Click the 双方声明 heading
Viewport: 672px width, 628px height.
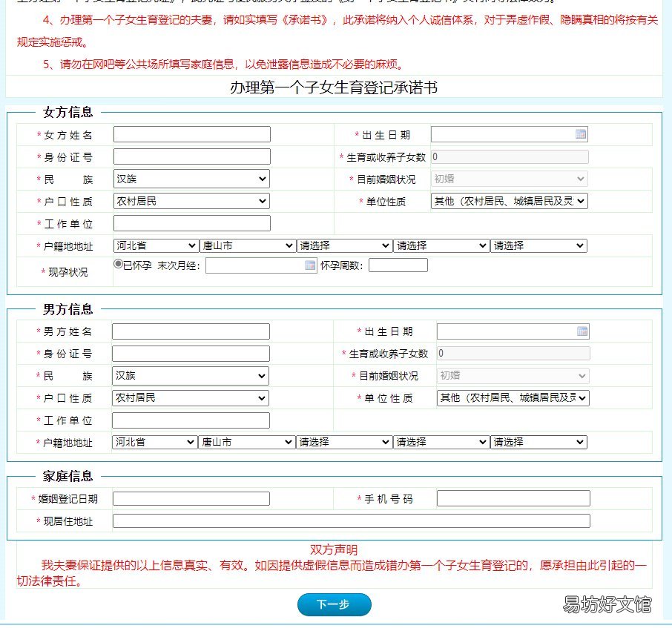(334, 549)
